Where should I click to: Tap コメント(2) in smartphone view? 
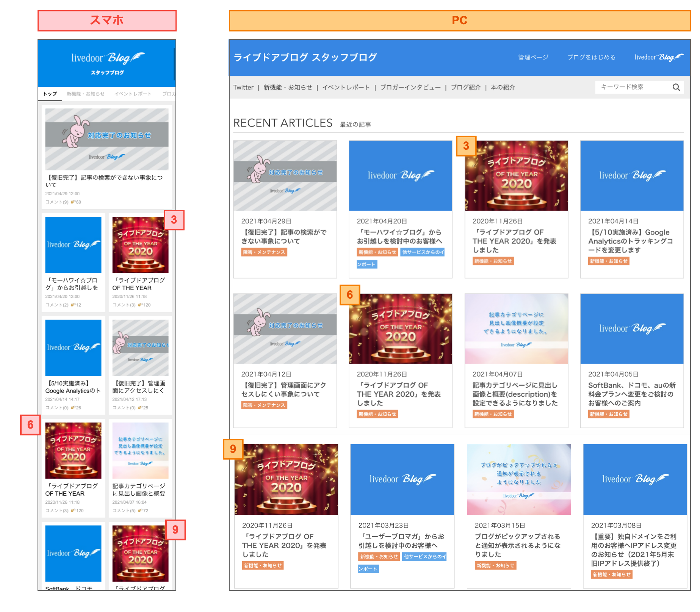[x=57, y=305]
